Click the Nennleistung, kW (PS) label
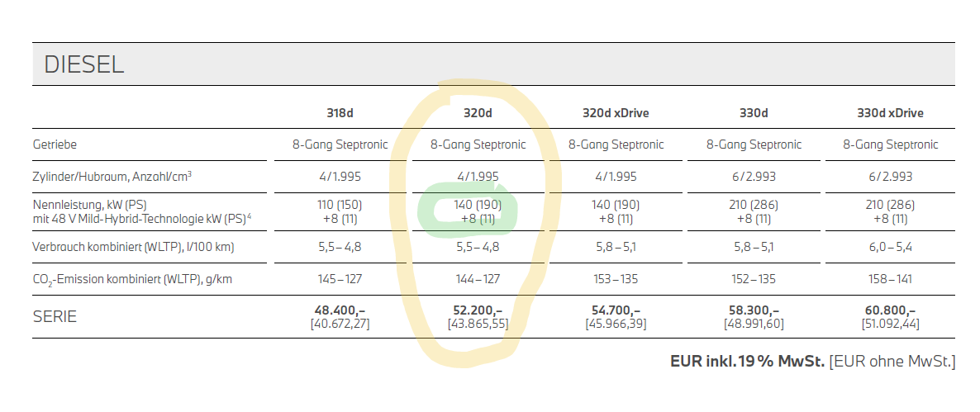The height and width of the screenshot is (412, 980). click(90, 205)
